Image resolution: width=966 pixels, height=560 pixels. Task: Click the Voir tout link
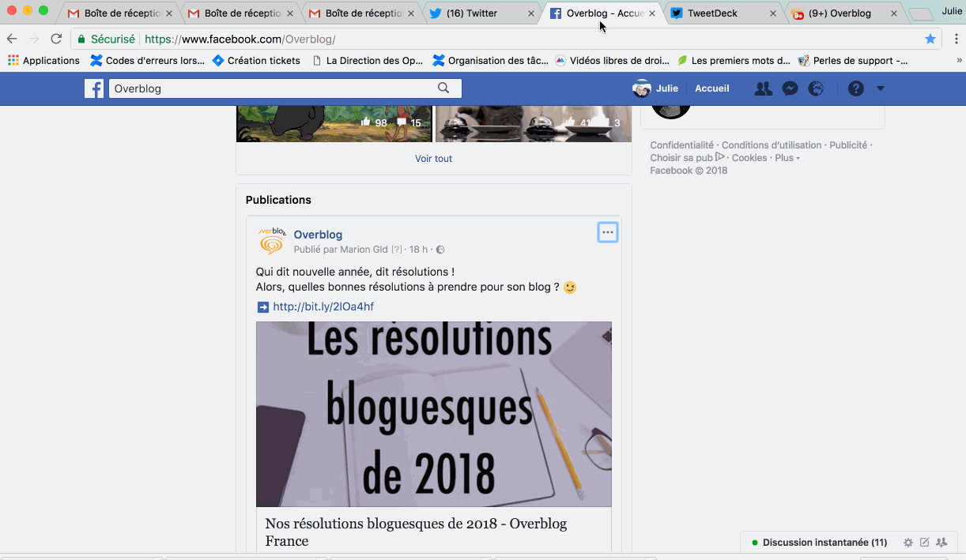pos(433,159)
